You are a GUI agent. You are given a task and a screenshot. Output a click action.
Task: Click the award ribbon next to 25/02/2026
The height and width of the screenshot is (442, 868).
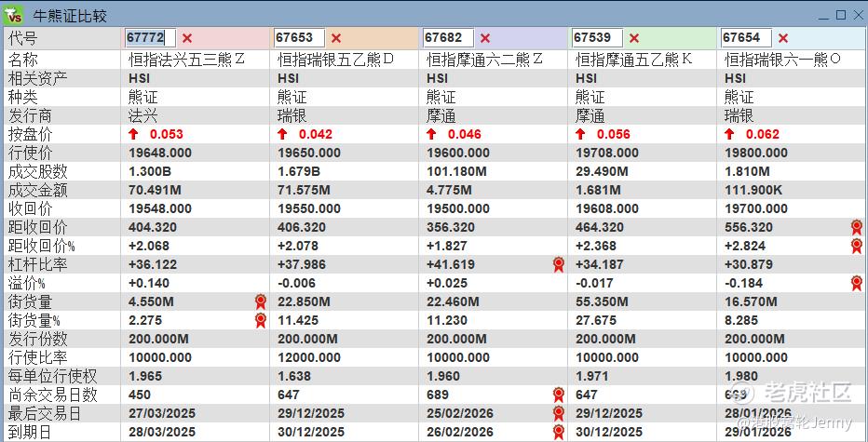coord(559,413)
